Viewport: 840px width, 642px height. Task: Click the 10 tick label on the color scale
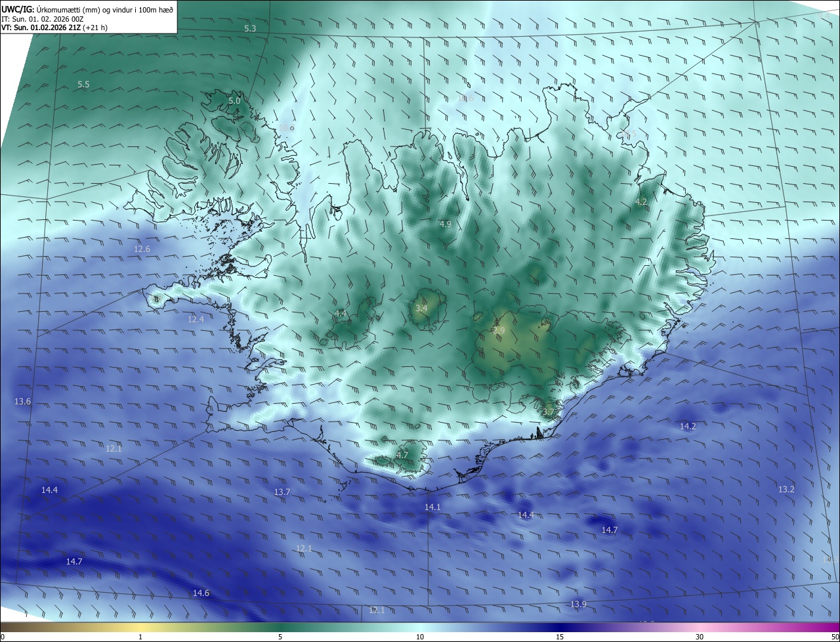click(x=420, y=637)
